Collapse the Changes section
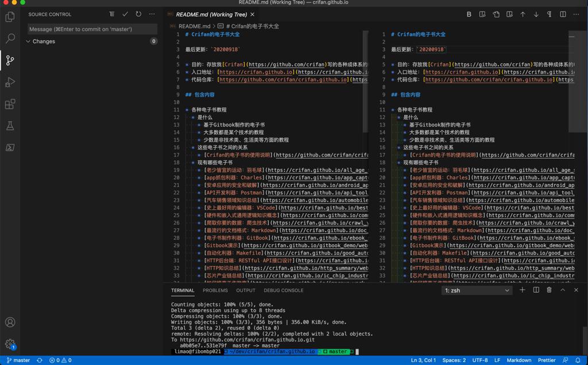588x365 pixels. point(28,41)
